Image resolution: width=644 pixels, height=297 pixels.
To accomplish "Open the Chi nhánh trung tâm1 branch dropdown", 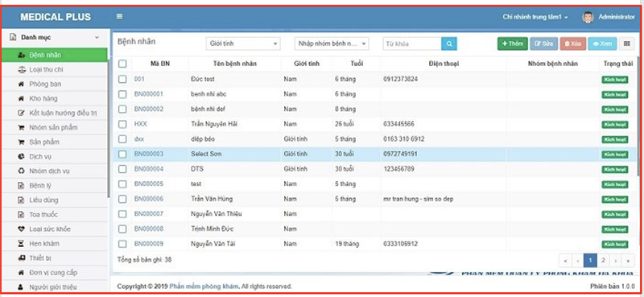I will coord(535,17).
